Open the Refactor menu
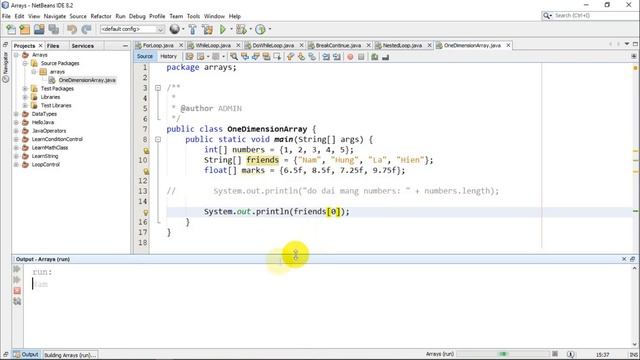 [x=101, y=16]
